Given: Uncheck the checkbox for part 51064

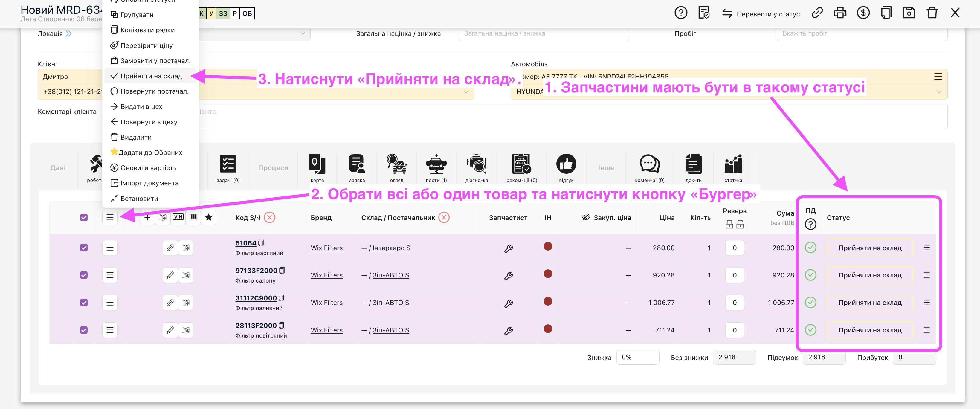Looking at the screenshot, I should tap(84, 248).
